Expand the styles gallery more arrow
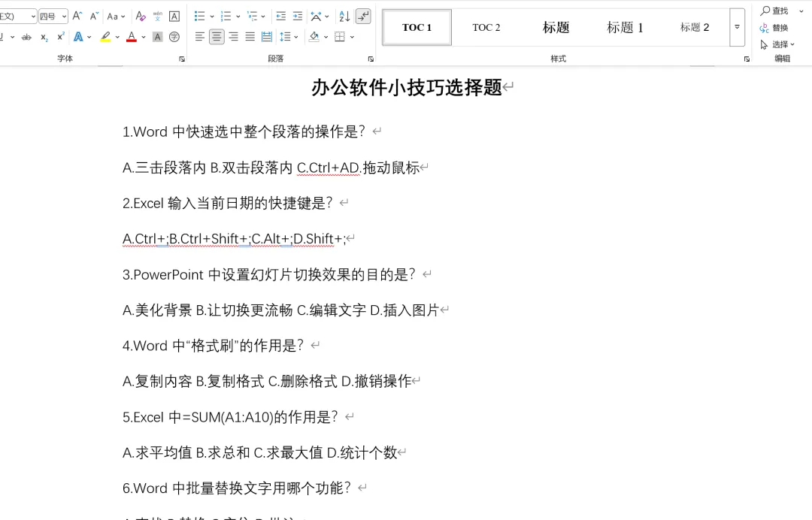The image size is (812, 520). point(737,27)
